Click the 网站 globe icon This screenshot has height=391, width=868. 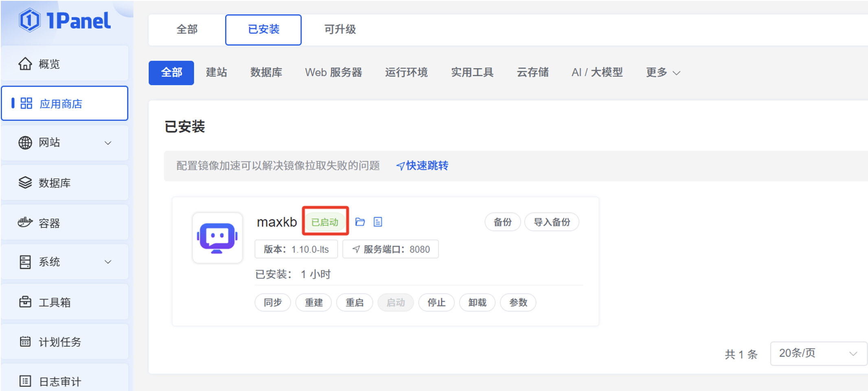pyautogui.click(x=25, y=143)
